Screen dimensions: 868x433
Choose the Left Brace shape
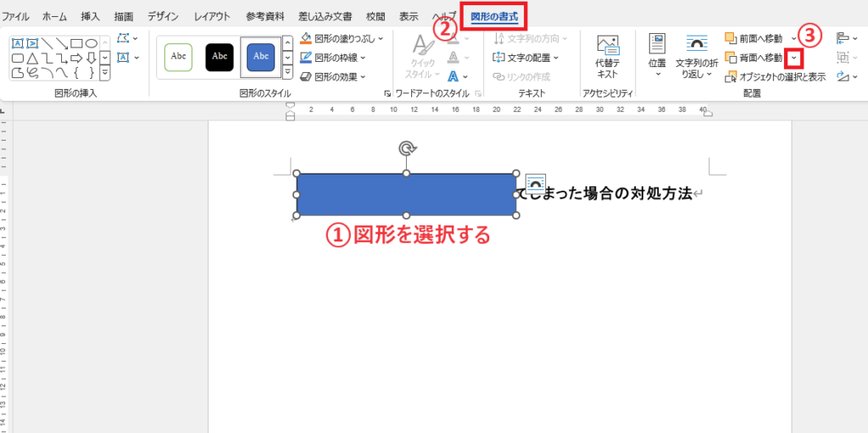click(x=76, y=73)
